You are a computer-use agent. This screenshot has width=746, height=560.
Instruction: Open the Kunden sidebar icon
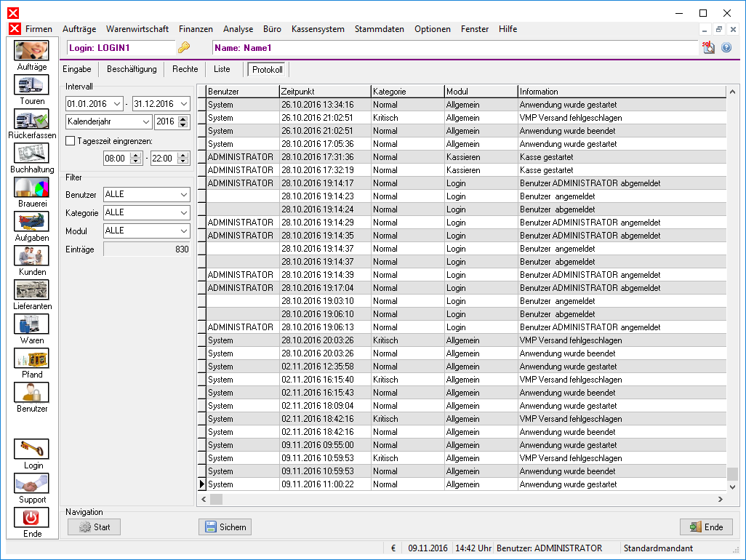[31, 255]
